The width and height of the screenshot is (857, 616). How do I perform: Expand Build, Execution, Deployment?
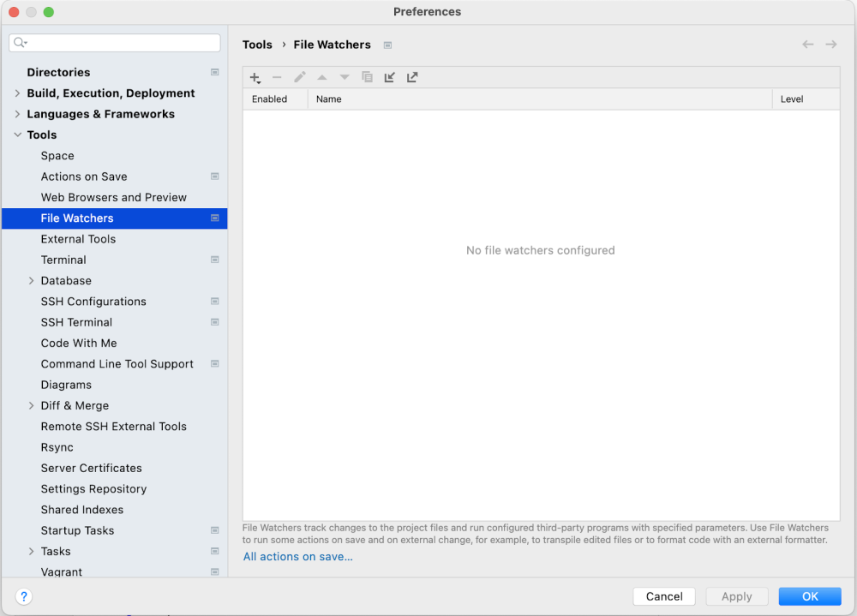pos(18,93)
